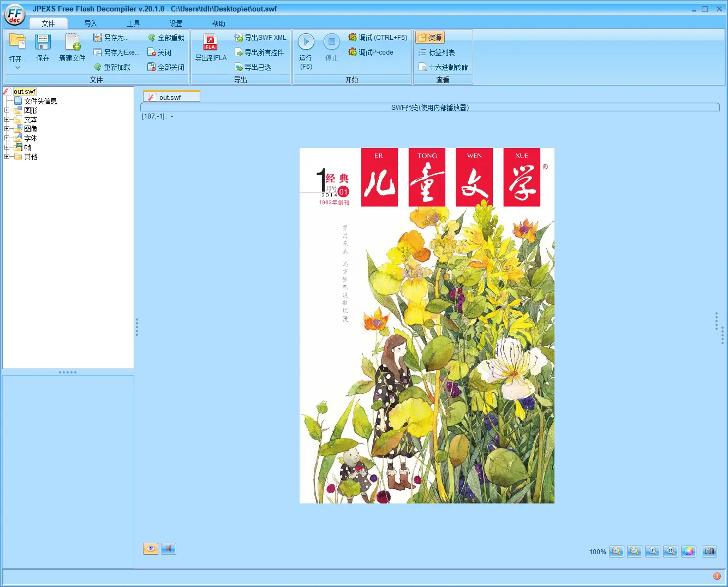Click the FFdec application logo button
Image resolution: width=728 pixels, height=587 pixels.
(14, 15)
